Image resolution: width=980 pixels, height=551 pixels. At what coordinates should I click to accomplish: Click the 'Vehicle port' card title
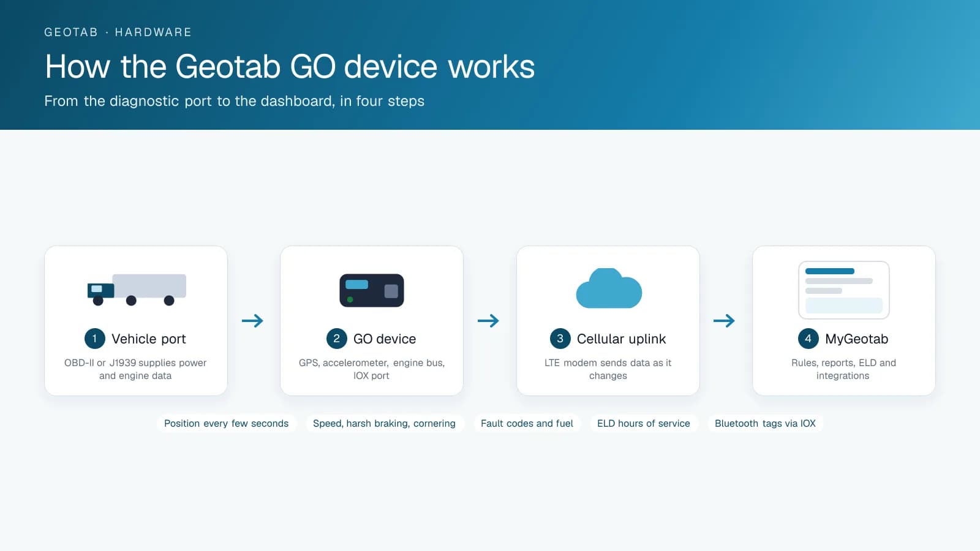click(x=149, y=339)
